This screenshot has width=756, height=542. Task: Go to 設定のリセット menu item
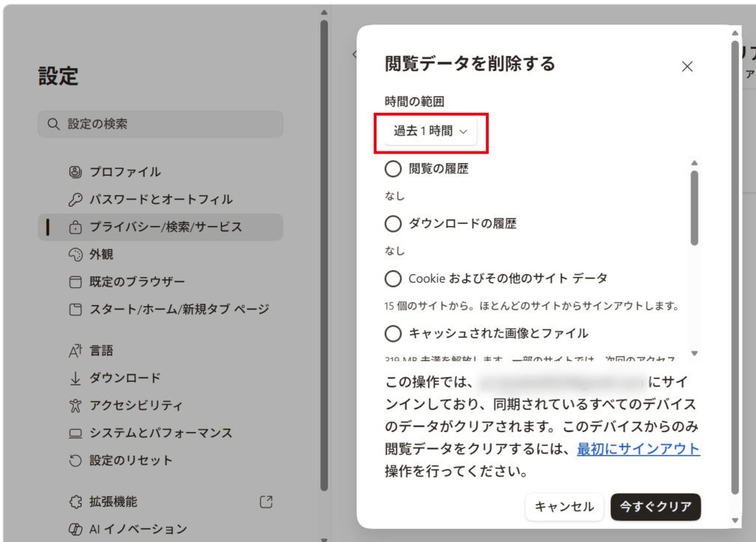click(x=131, y=460)
